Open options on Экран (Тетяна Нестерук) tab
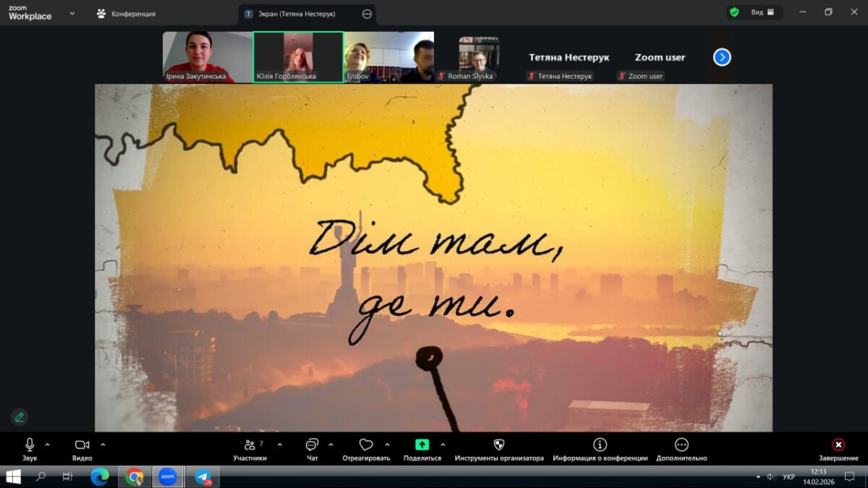868x488 pixels. 367,14
